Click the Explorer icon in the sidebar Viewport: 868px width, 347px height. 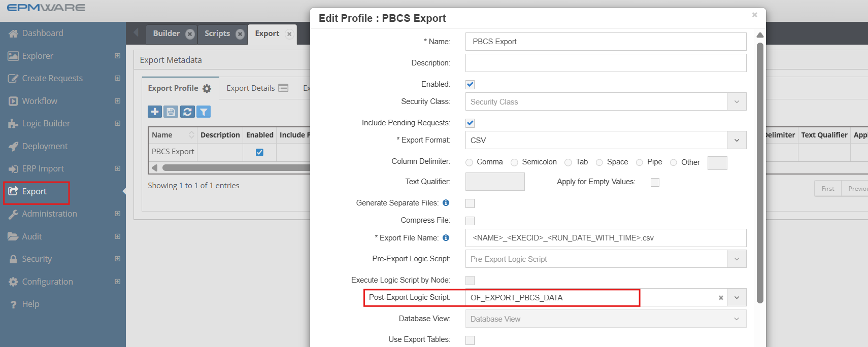[13, 56]
